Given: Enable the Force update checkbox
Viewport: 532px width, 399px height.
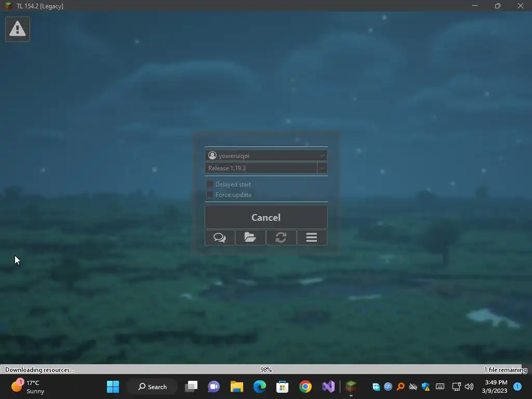Looking at the screenshot, I should (210, 195).
